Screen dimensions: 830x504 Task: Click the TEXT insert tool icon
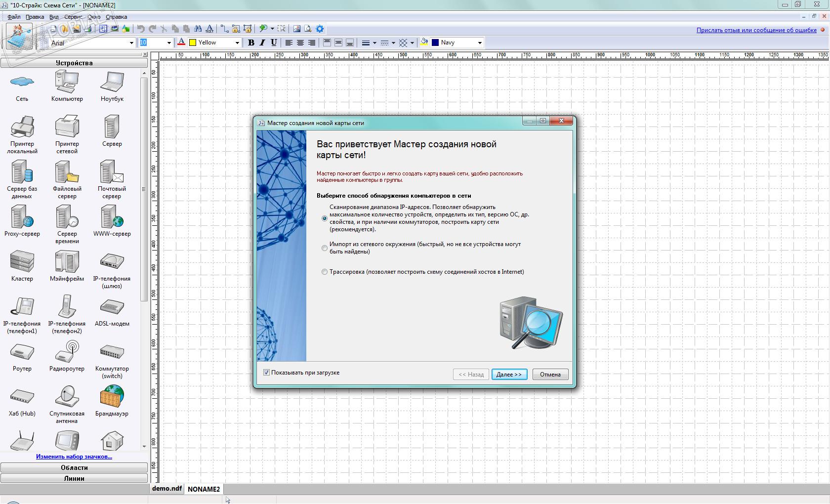pos(209,29)
